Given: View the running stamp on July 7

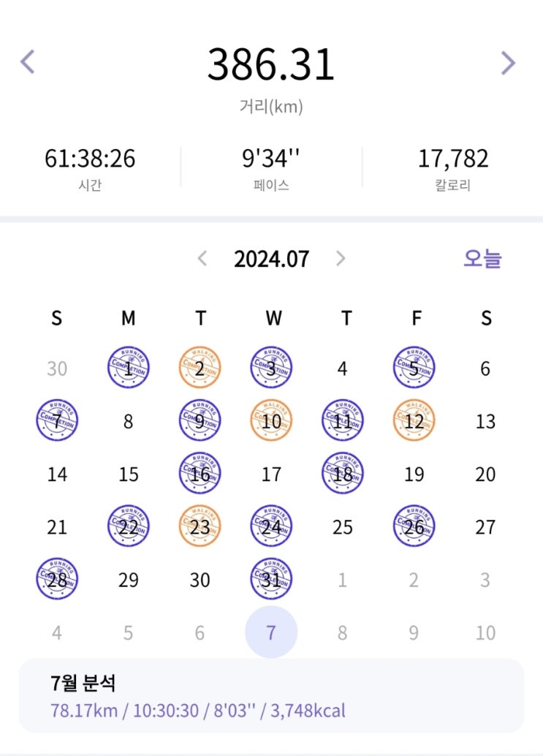Looking at the screenshot, I should (57, 420).
